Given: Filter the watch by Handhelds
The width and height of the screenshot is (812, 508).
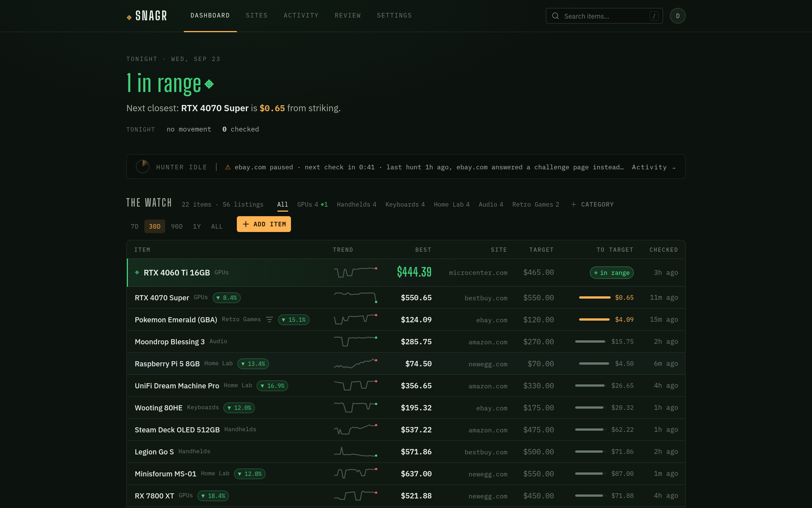Looking at the screenshot, I should point(356,204).
